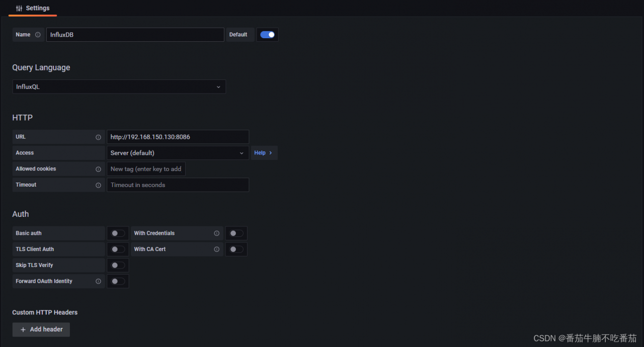Enable the Basic auth switch

click(118, 233)
